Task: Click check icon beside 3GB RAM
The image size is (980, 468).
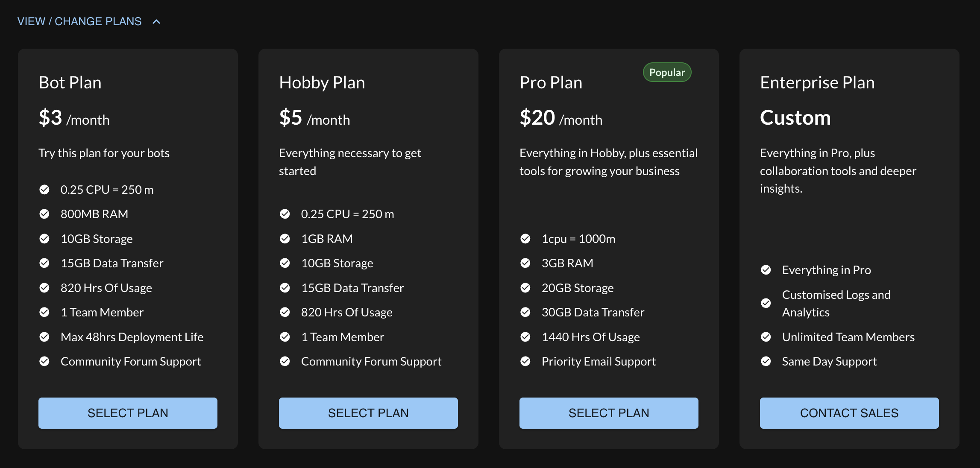Action: [x=525, y=263]
